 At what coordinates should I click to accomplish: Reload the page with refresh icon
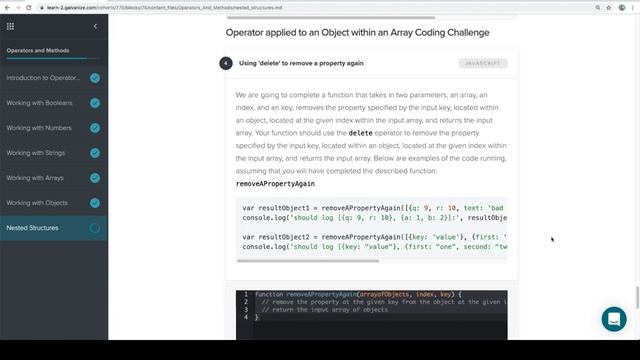point(29,8)
